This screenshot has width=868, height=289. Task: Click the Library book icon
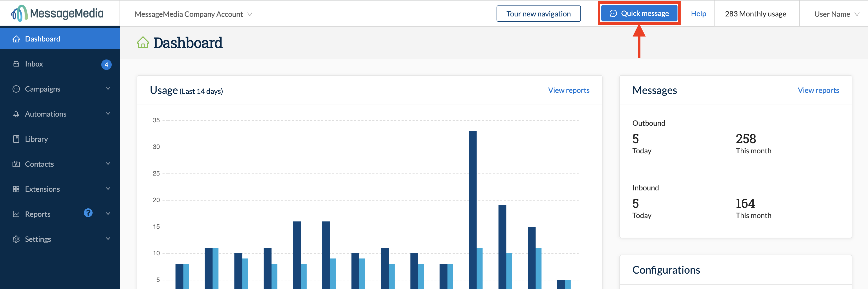[x=16, y=139]
